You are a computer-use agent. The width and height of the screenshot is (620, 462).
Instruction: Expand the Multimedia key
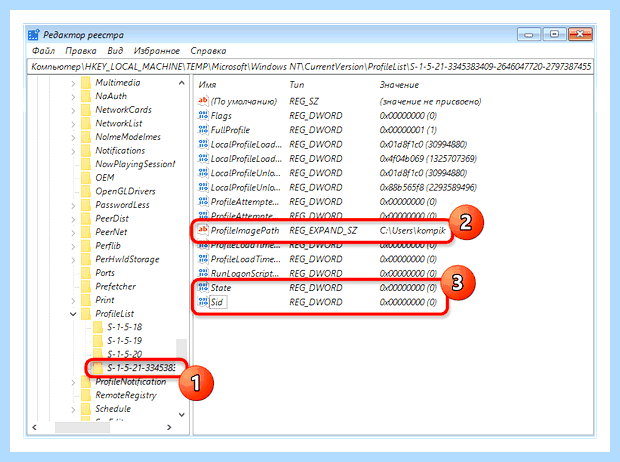[x=73, y=83]
